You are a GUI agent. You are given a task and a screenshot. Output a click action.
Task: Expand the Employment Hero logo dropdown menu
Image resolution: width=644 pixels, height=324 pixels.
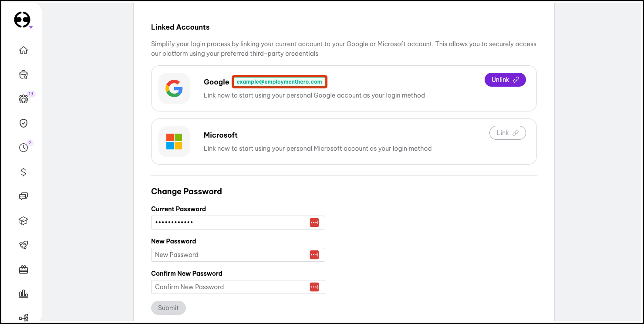(23, 20)
